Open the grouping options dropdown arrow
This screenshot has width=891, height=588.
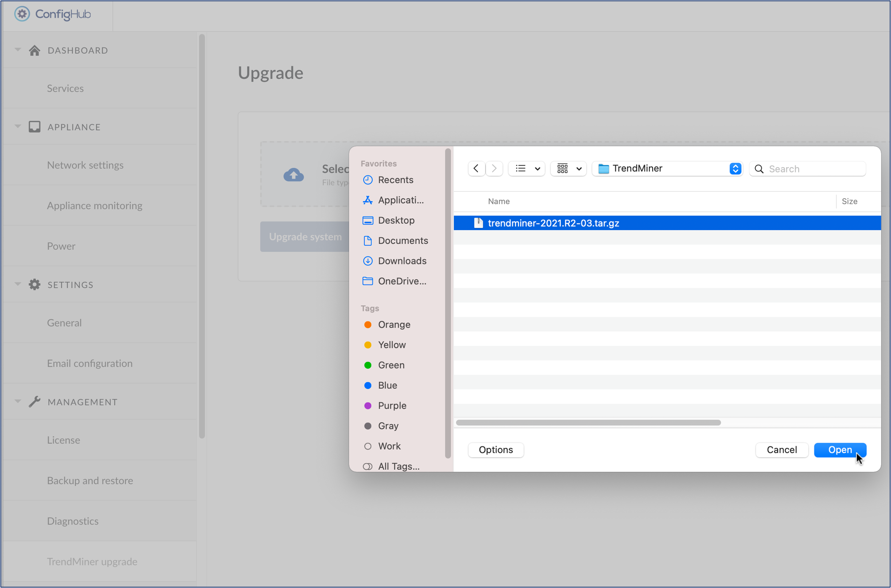click(579, 169)
